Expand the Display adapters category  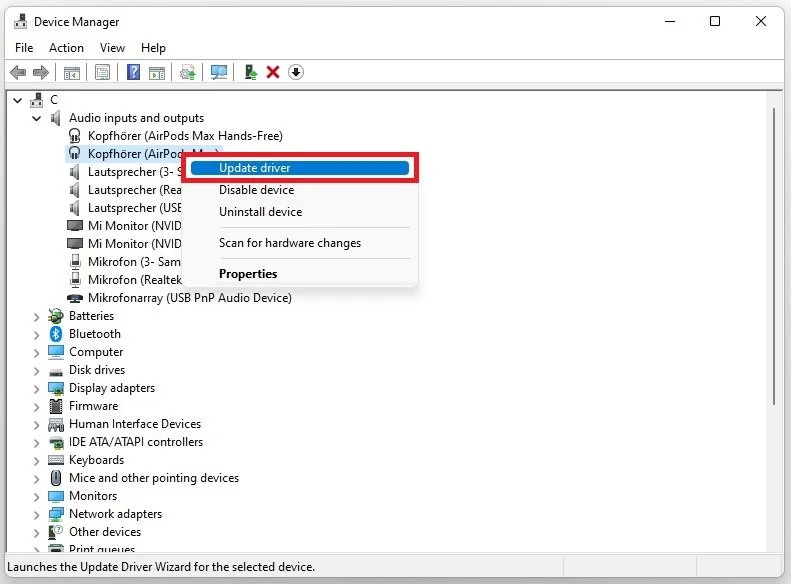pos(36,389)
